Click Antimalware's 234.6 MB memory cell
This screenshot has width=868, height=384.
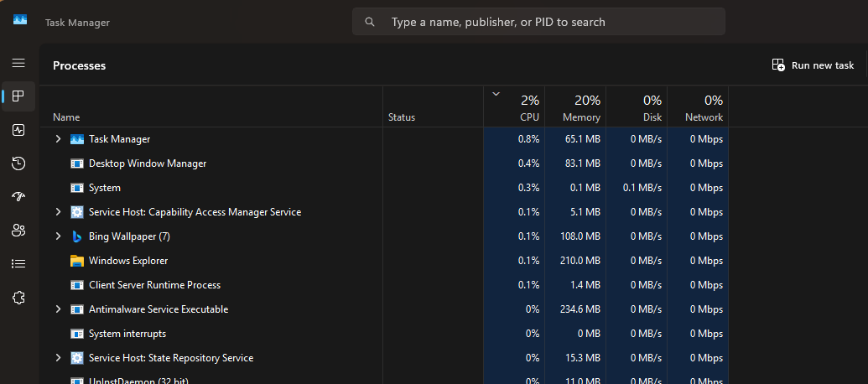(x=575, y=309)
